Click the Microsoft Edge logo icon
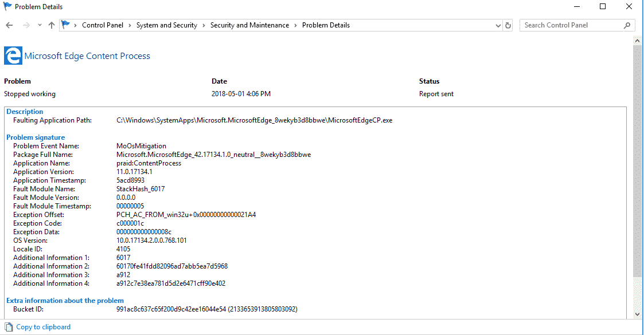644x335 pixels. 13,56
